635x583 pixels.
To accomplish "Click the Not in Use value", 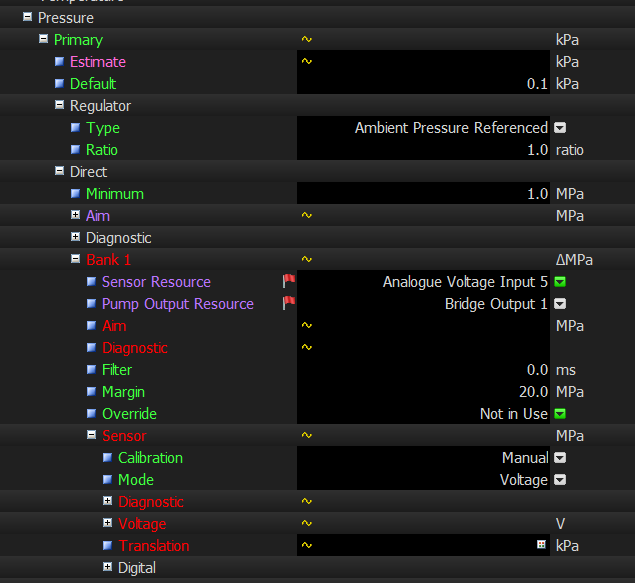I will coord(514,414).
